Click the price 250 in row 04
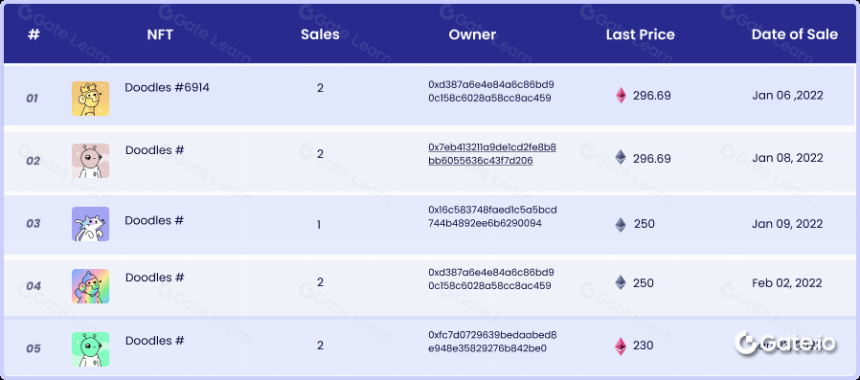The height and width of the screenshot is (380, 860). pyautogui.click(x=643, y=283)
